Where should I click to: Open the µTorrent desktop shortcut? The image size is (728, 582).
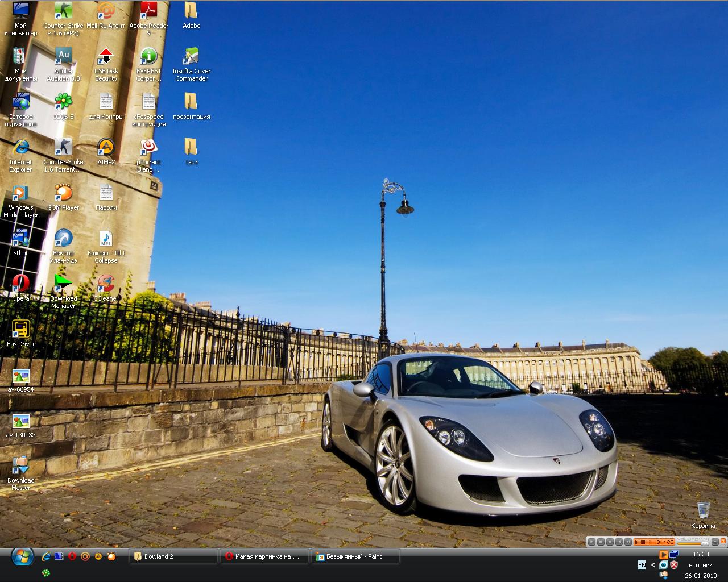[148, 148]
